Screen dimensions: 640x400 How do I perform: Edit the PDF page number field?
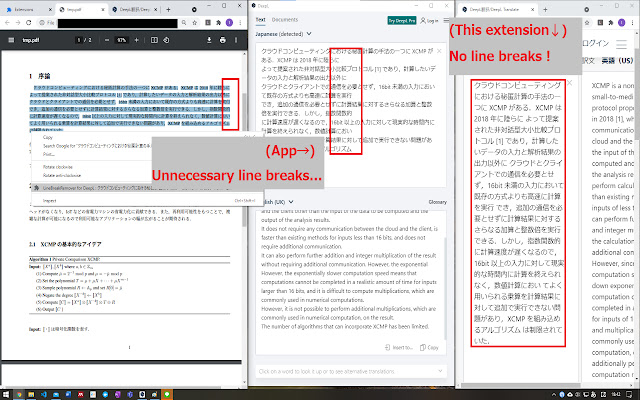pos(79,40)
